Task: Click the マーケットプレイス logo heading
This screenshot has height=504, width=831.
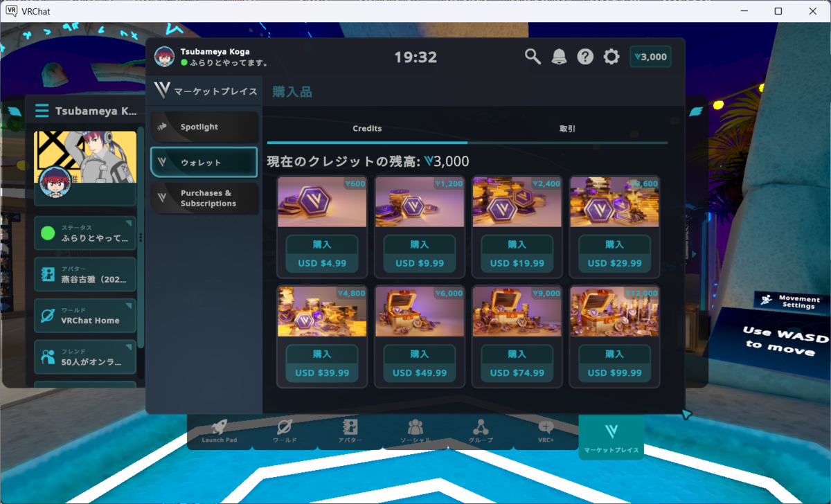Action: pos(206,91)
